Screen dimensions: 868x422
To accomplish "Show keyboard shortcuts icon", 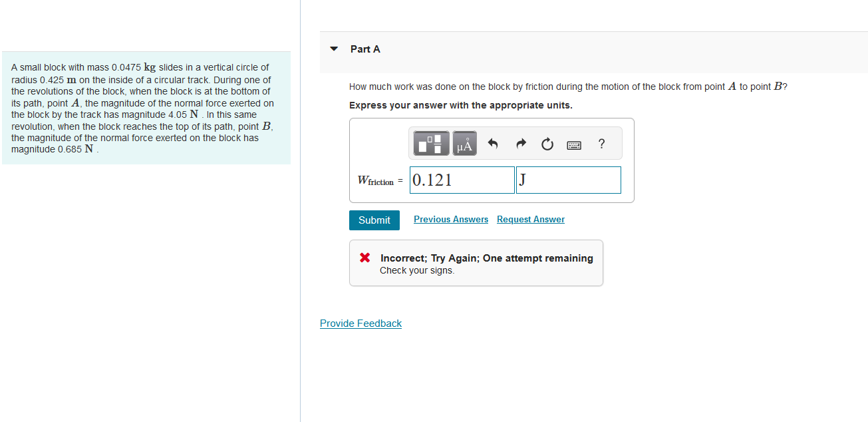I will (574, 144).
